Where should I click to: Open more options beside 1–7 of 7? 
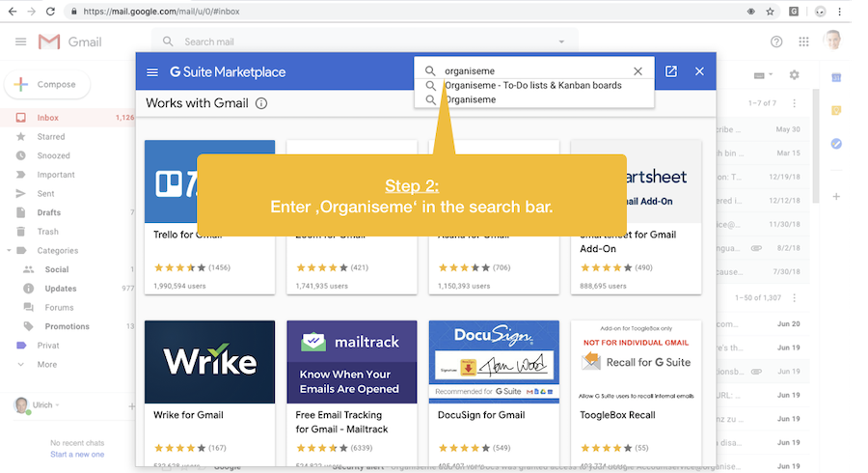coord(795,103)
